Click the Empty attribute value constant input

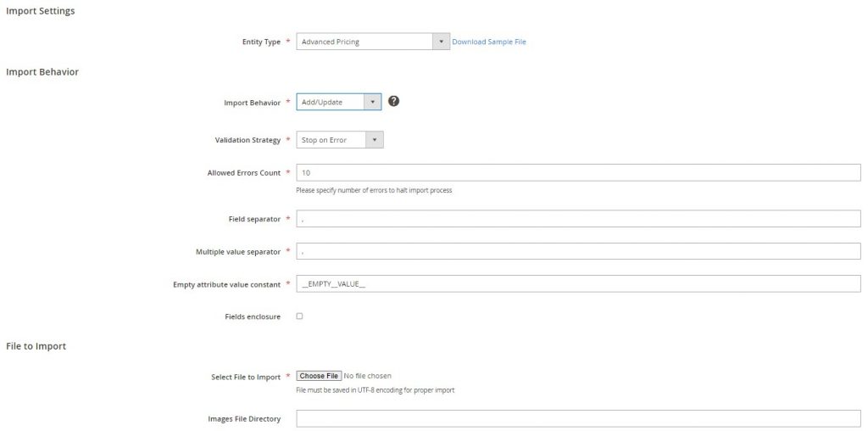pyautogui.click(x=578, y=283)
